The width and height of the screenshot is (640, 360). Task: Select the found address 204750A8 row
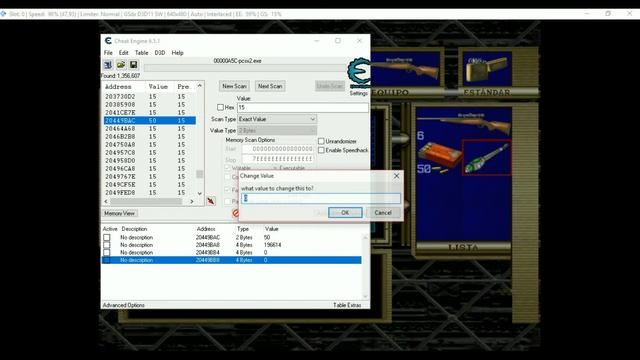point(150,144)
